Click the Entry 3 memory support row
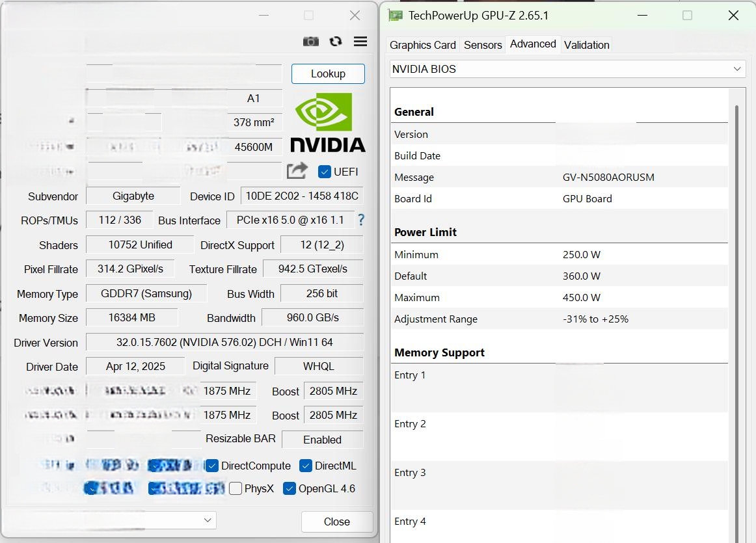756x543 pixels. [560, 485]
